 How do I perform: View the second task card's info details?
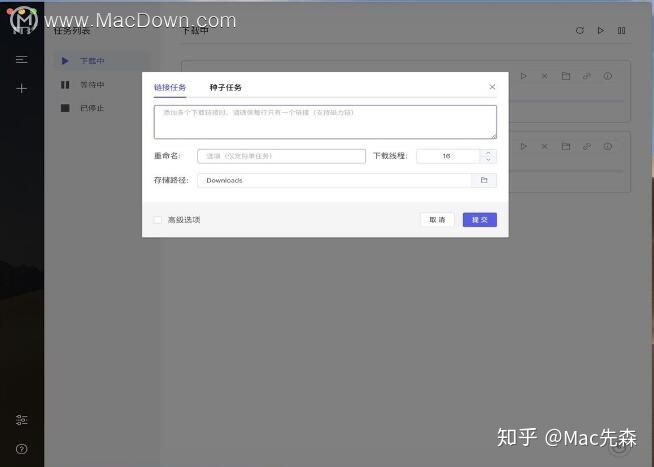click(x=608, y=146)
